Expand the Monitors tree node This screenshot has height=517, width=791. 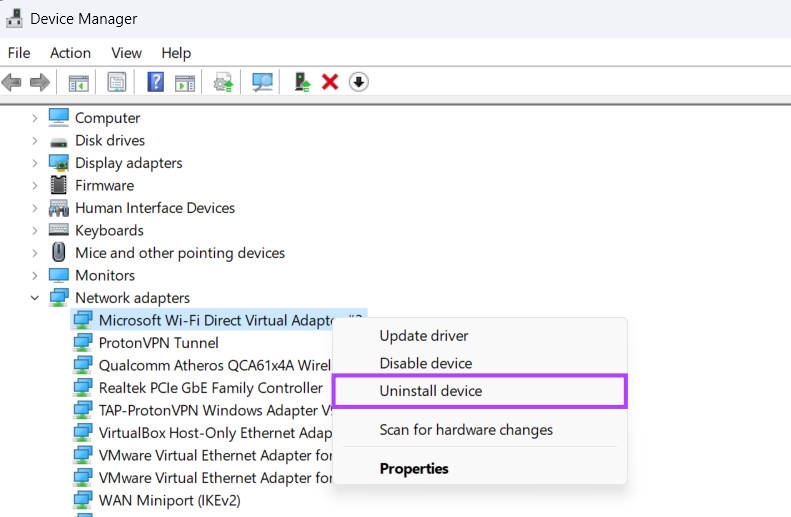pyautogui.click(x=34, y=275)
